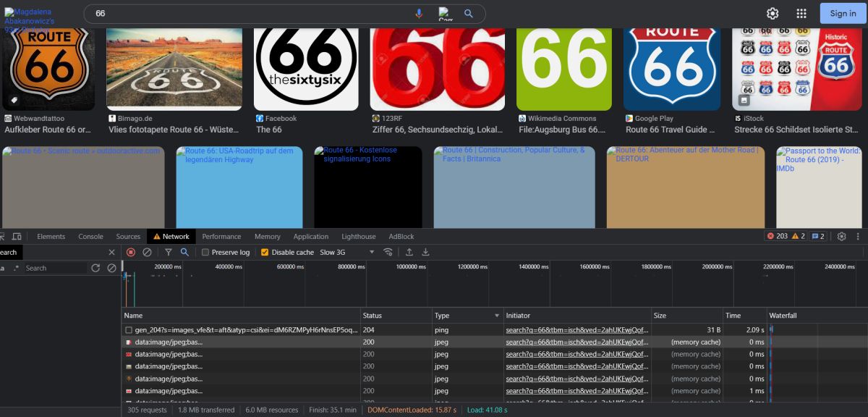
Task: Click the 2 warnings counter
Action: coord(799,236)
